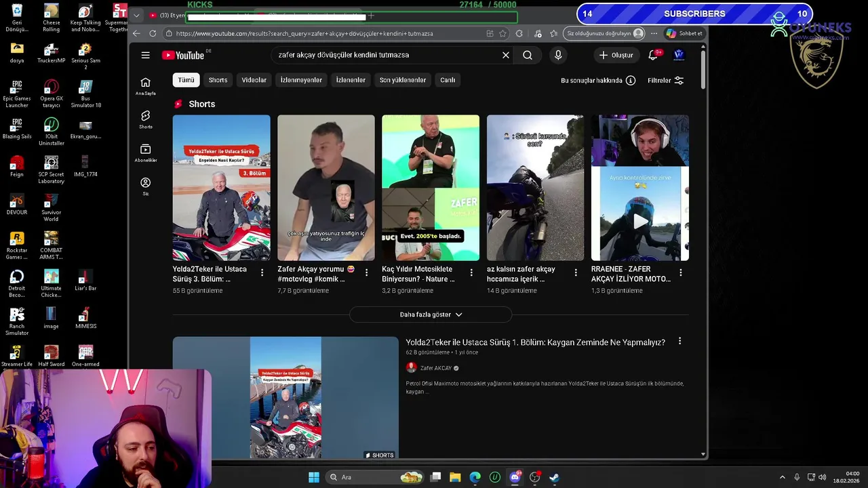The height and width of the screenshot is (488, 868).
Task: Clear the YouTube search query with X
Action: (505, 55)
